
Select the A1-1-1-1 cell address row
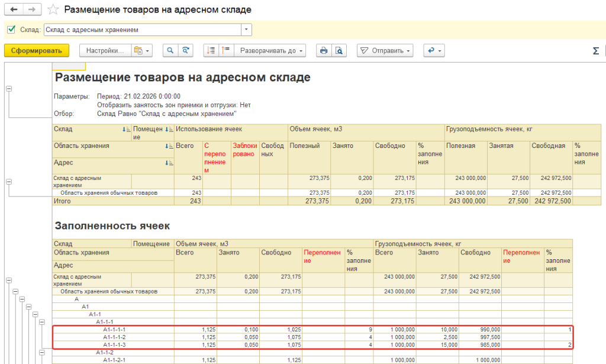coord(114,329)
